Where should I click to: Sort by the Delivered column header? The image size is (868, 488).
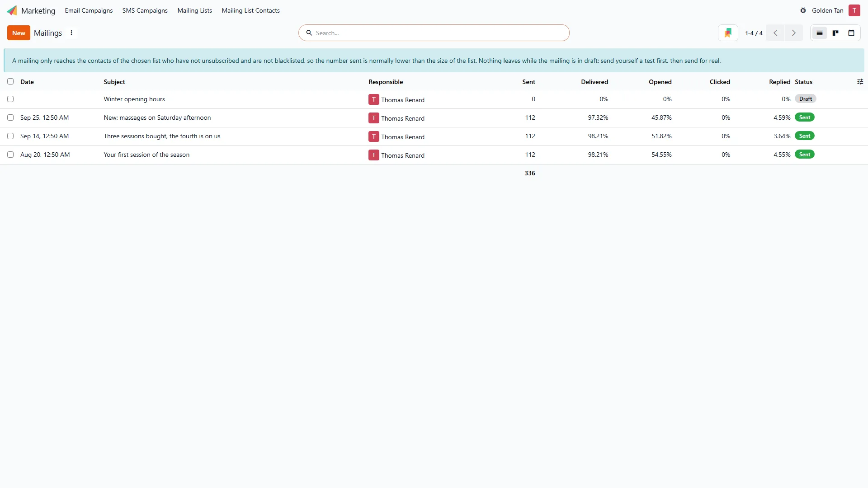tap(594, 82)
